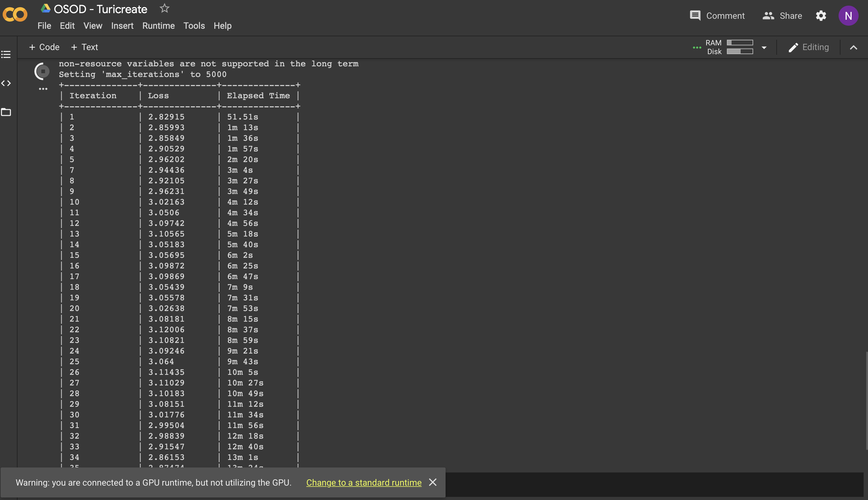Open the Colab home logo
The height and width of the screenshot is (500, 868).
14,14
